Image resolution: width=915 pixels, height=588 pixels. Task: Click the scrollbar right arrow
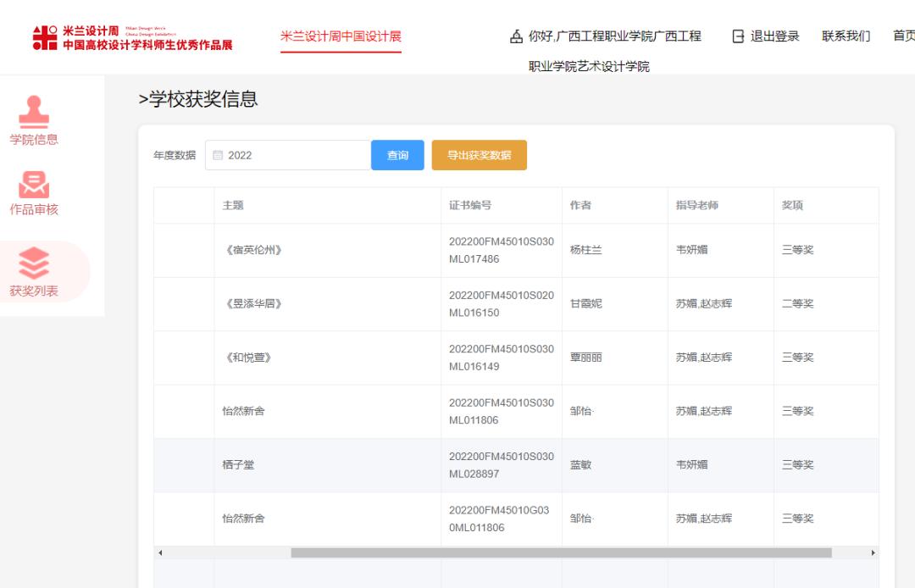coord(873,553)
